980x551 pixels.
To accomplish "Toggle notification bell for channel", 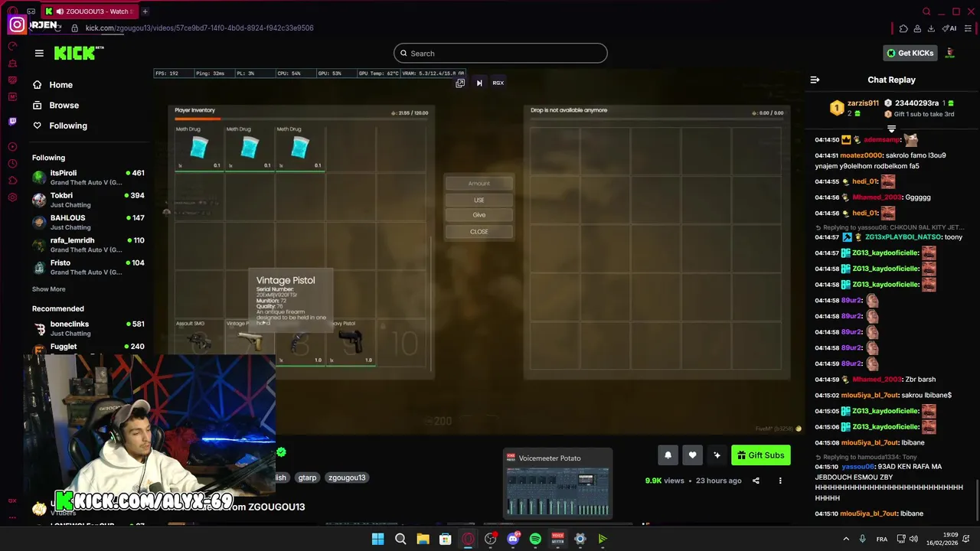I will 668,455.
